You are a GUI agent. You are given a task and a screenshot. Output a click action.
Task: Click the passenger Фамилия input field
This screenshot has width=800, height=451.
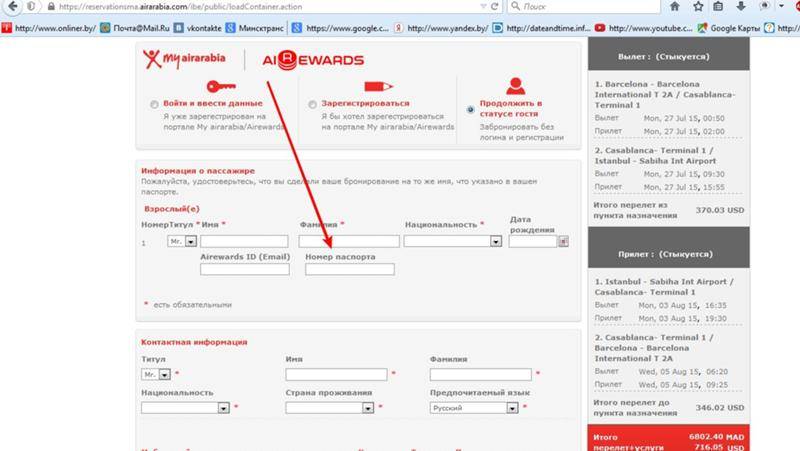[349, 241]
